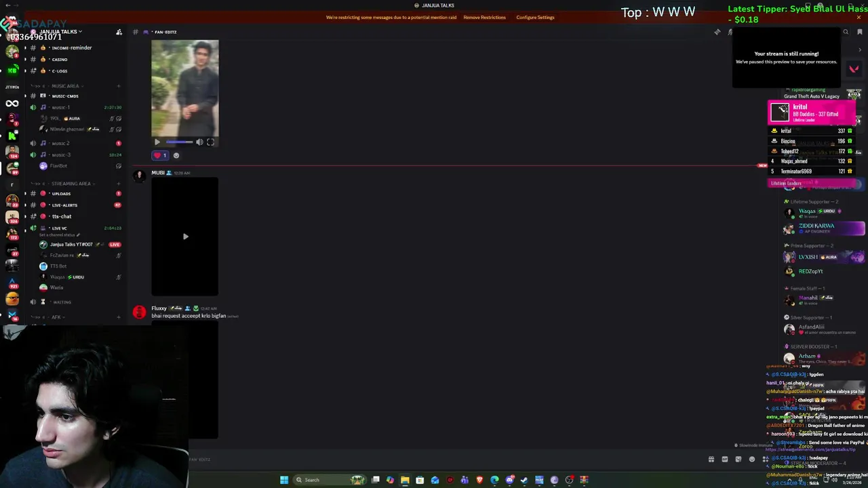The height and width of the screenshot is (488, 868).
Task: Open the live-alerts channel
Action: 64,205
